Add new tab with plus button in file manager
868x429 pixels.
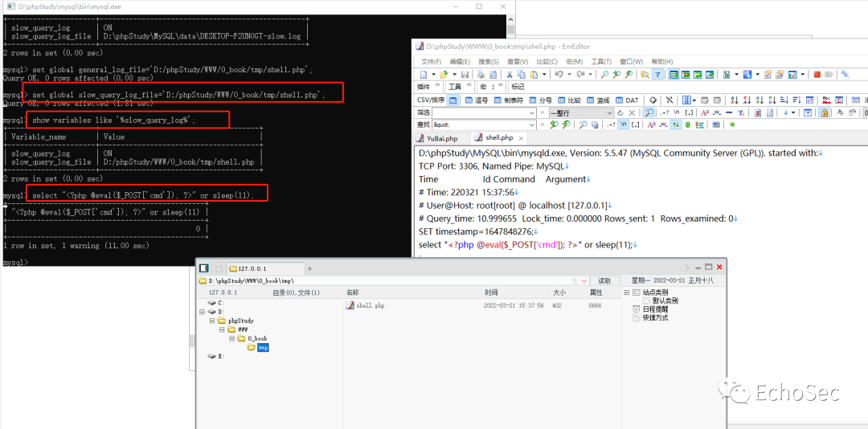pyautogui.click(x=309, y=268)
